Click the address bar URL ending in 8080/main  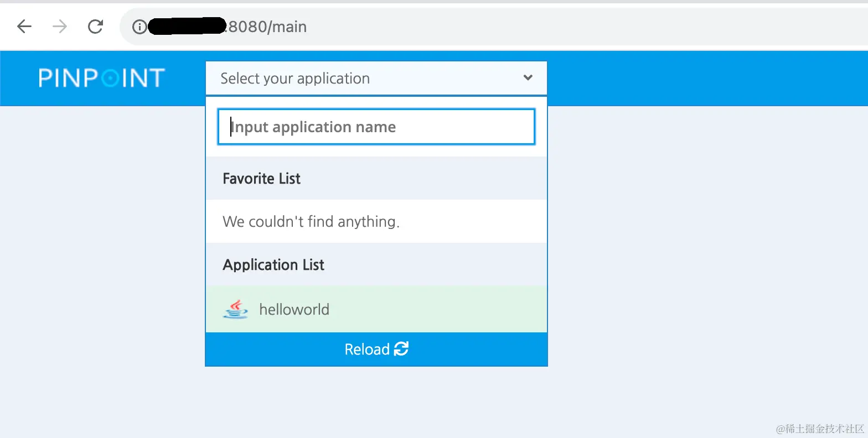tap(267, 27)
